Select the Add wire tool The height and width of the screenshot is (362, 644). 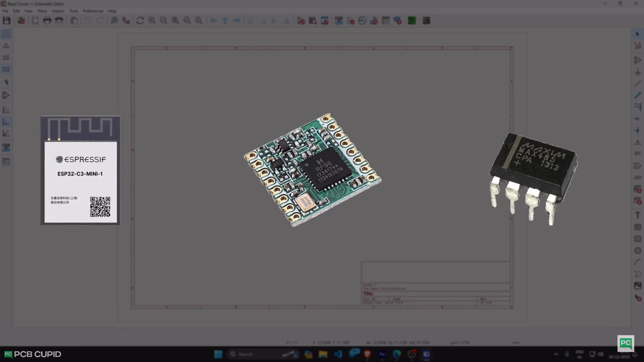638,84
